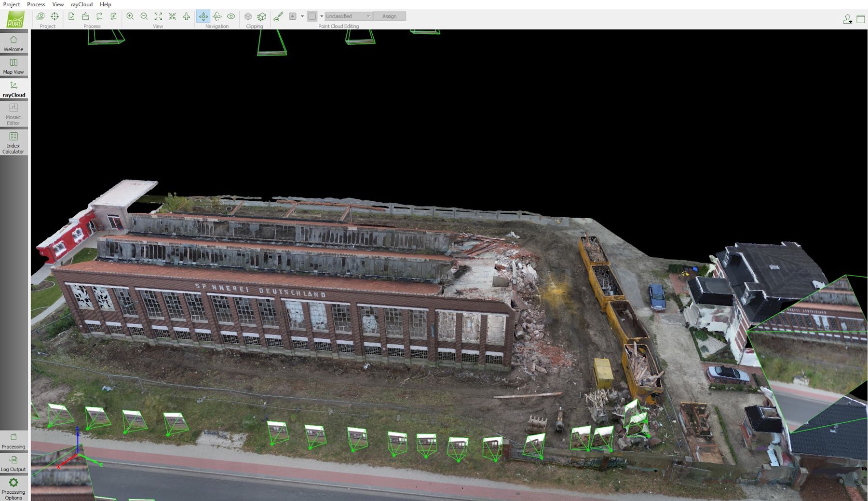Enable the second Clipping icon
This screenshot has height=501, width=868.
[262, 16]
